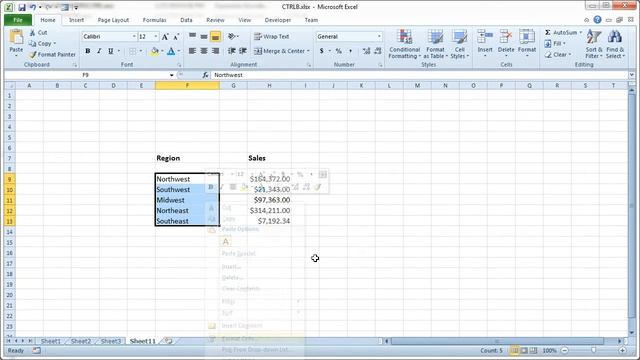
Task: Click the formula bar showing Northwest
Action: pyautogui.click(x=420, y=75)
